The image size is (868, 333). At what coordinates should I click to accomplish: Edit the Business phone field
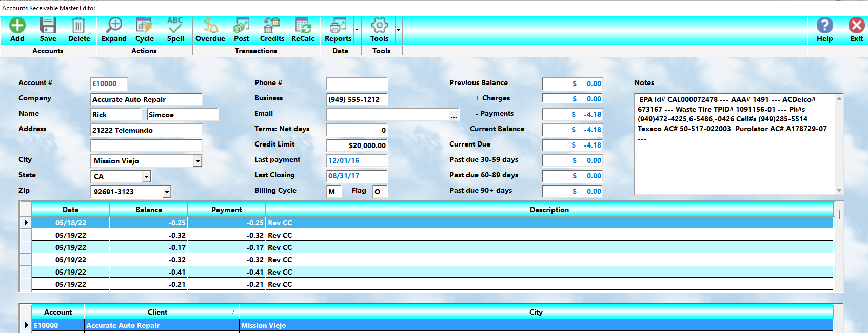pos(357,99)
